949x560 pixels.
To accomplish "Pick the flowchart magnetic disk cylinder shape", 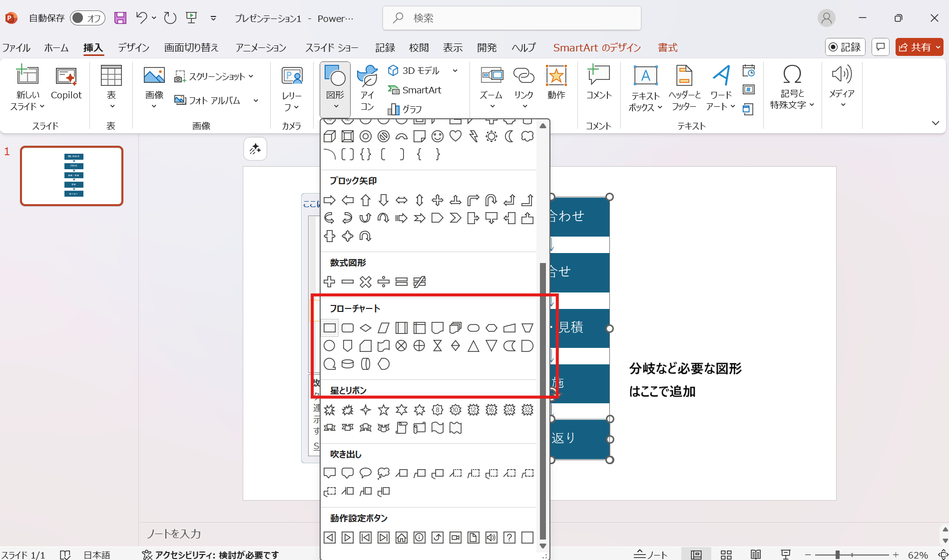I will 348,364.
